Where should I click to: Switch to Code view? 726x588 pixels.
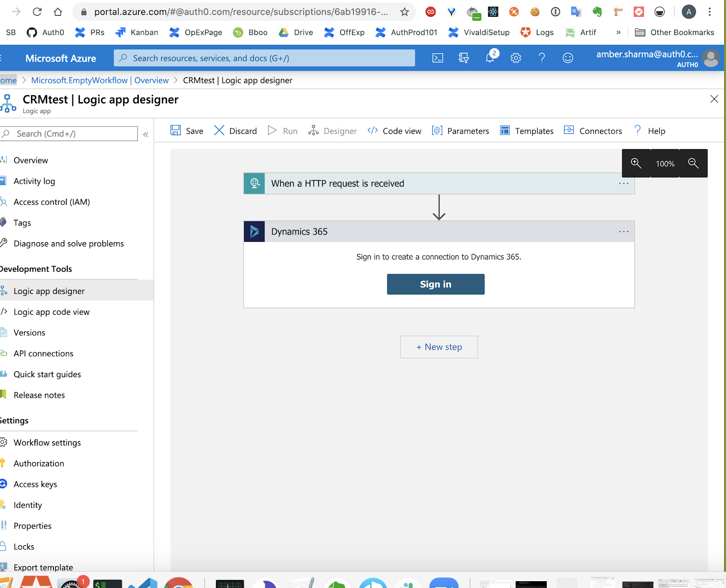[394, 131]
